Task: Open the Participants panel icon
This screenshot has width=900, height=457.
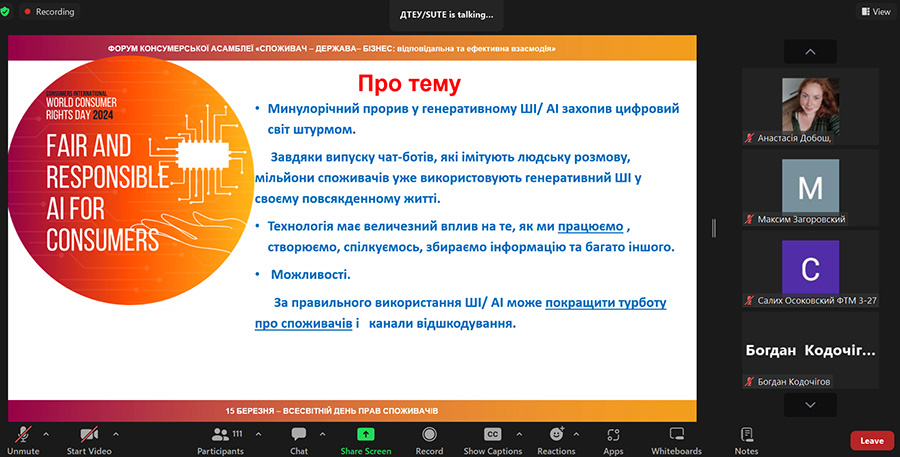Action: (220, 435)
